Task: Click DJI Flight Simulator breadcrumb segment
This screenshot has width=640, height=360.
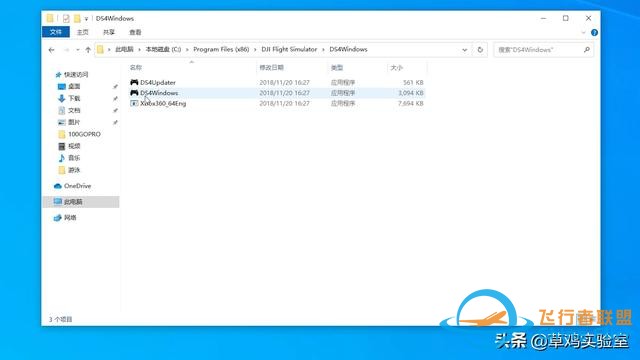Action: point(289,49)
